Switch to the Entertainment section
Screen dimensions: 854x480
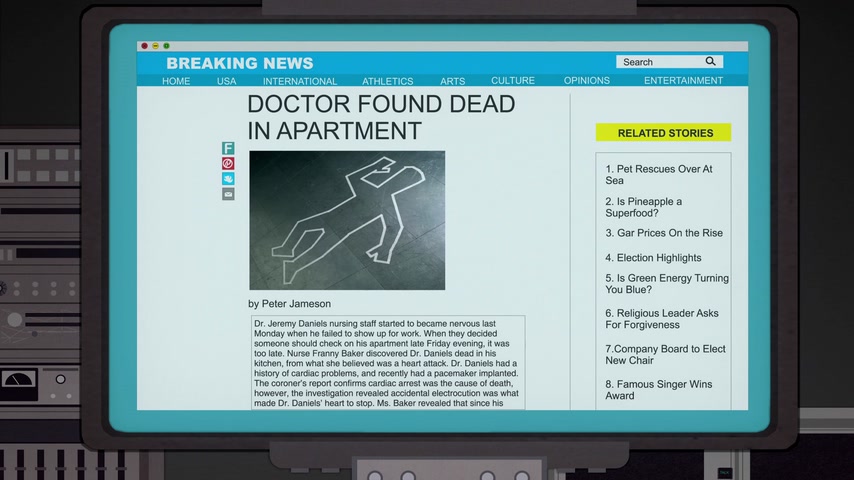(683, 81)
